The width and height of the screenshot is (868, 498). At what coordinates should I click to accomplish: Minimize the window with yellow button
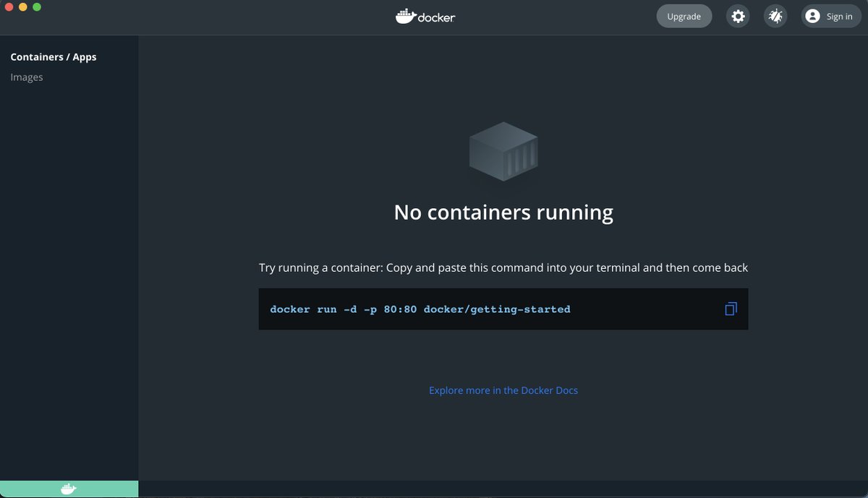point(23,7)
